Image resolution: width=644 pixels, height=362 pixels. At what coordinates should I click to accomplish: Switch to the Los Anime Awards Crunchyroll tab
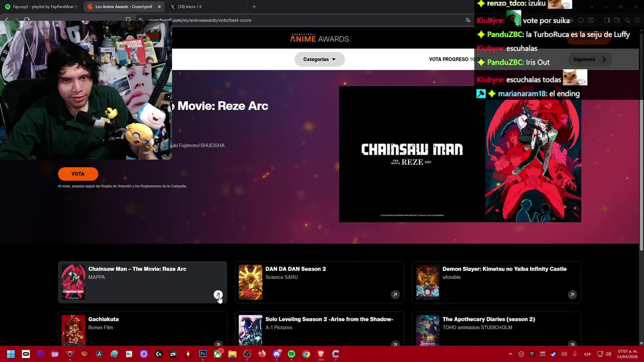coord(123,7)
